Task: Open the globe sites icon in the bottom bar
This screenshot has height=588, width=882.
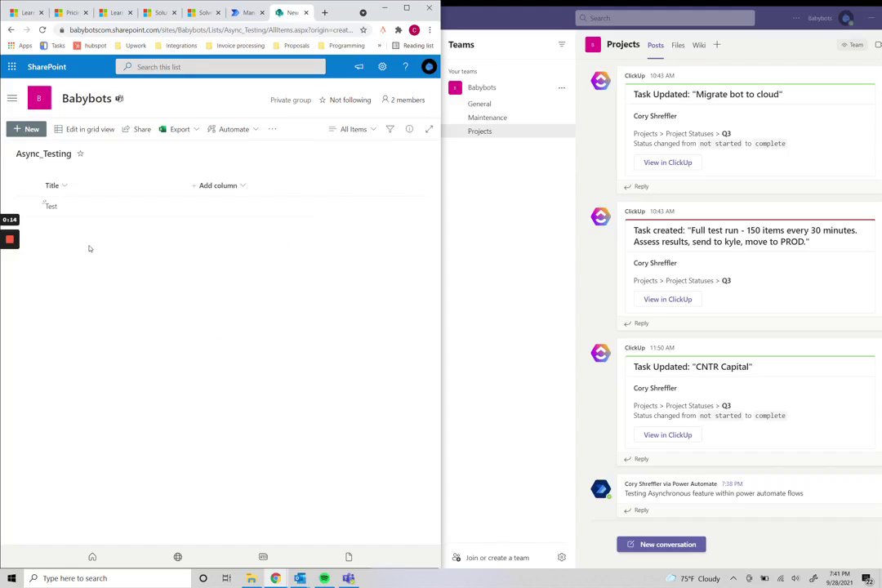Action: click(x=178, y=556)
